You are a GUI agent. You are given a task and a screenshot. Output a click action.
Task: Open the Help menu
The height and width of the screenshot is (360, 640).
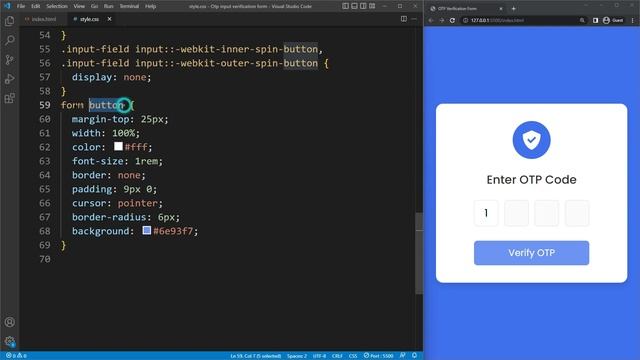[151, 6]
